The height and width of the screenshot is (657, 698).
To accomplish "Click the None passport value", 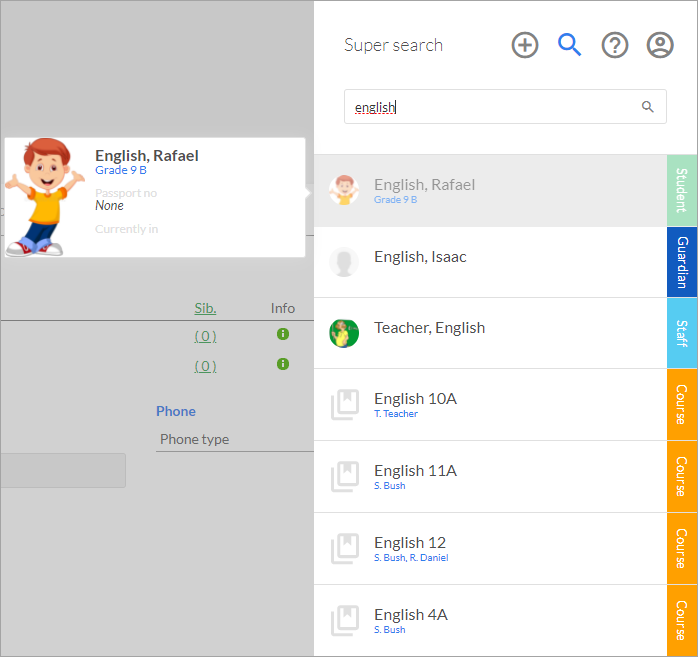I will pos(110,206).
